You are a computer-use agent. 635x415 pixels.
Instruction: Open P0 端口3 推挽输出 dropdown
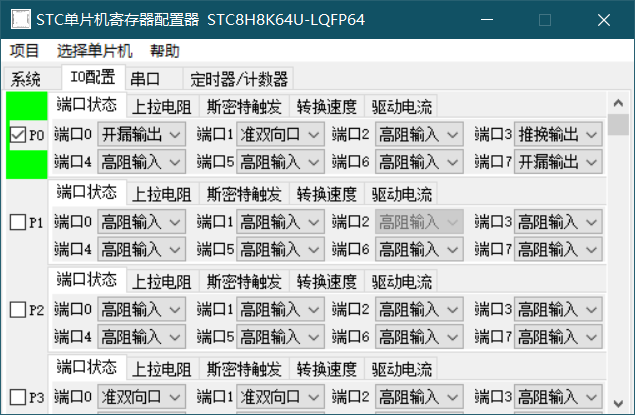[558, 134]
